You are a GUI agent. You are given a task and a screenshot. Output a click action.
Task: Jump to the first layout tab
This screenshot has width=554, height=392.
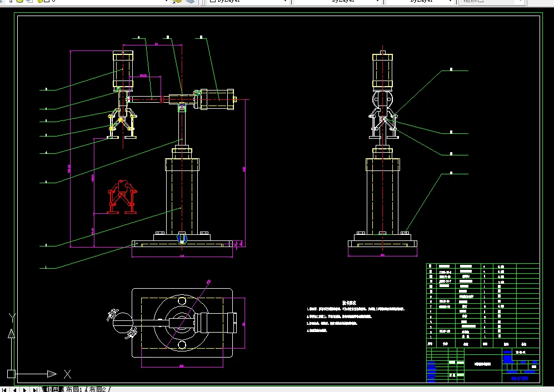coord(4,390)
